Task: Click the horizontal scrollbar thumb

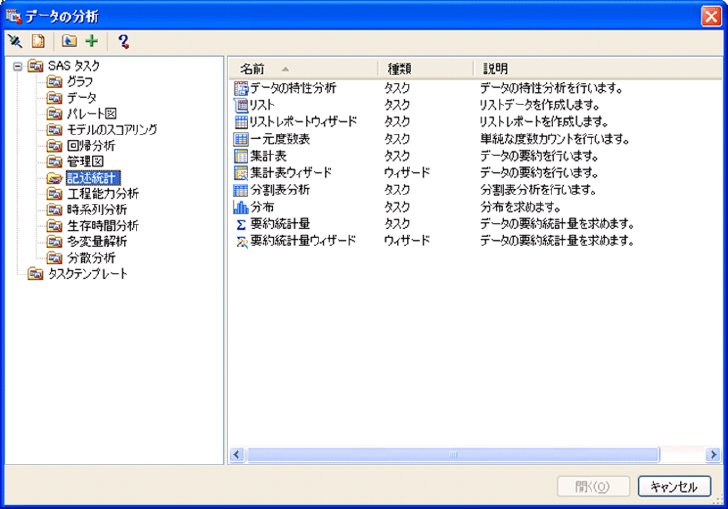Action: (453, 455)
